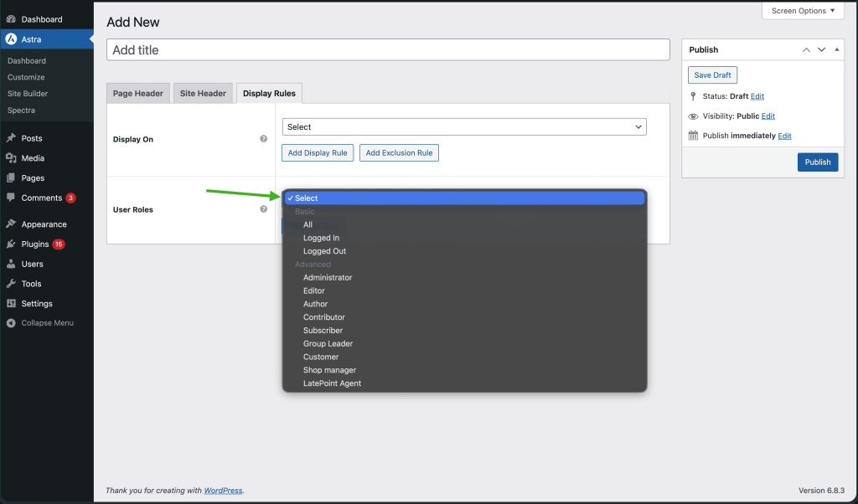Screen dimensions: 858x504
Task: Switch to the Page Header tab
Action: click(137, 93)
